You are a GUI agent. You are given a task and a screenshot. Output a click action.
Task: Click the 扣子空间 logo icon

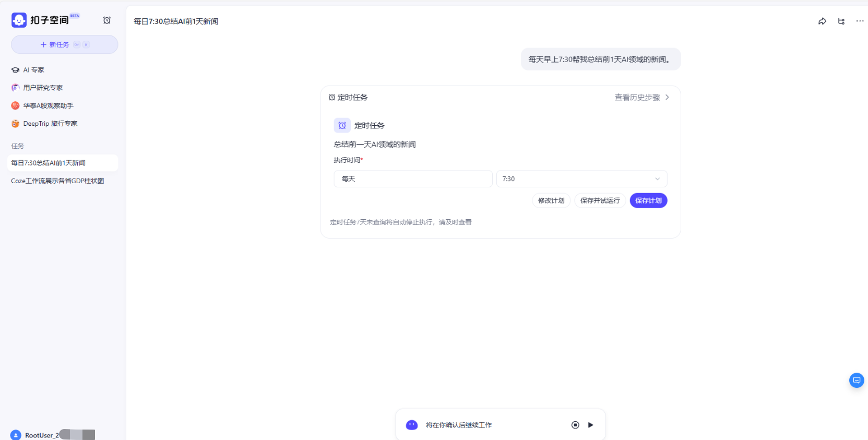click(19, 20)
